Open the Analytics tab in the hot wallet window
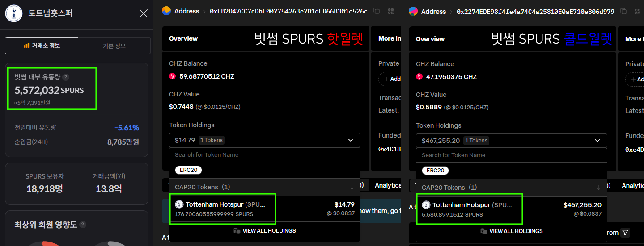The image size is (644, 246). (388, 185)
